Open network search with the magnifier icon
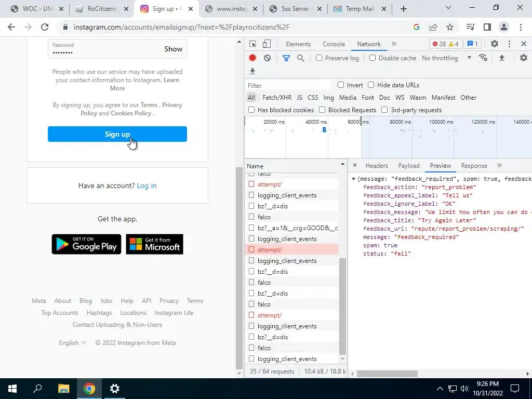Viewport: 532px width, 399px height. coord(301,58)
